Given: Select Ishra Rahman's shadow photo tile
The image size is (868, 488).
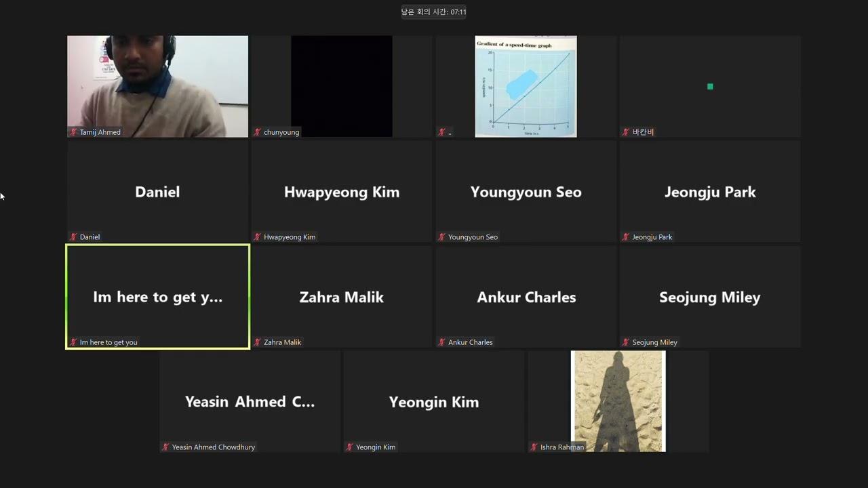Looking at the screenshot, I should click(618, 401).
